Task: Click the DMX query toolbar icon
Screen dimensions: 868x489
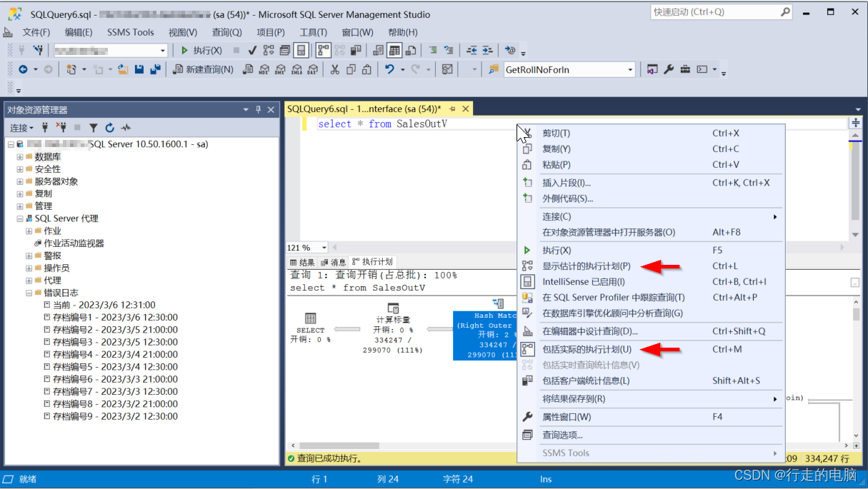Action: (x=280, y=69)
